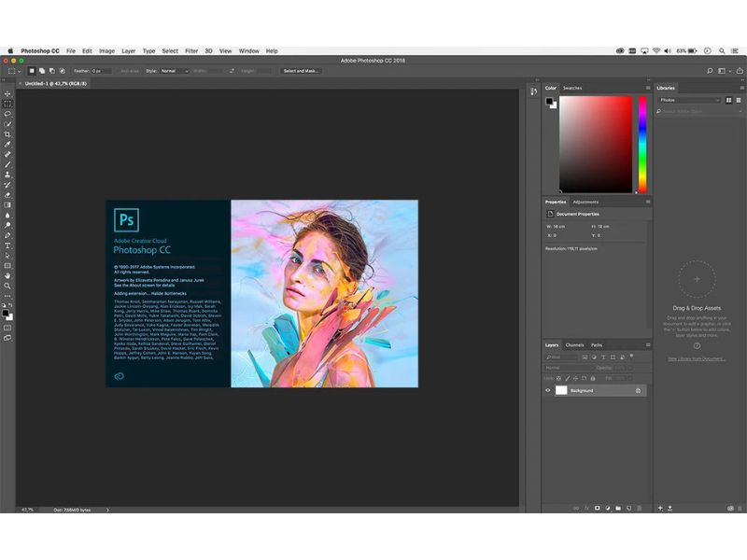
Task: Switch Libraries panel to list view
Action: coord(739,100)
